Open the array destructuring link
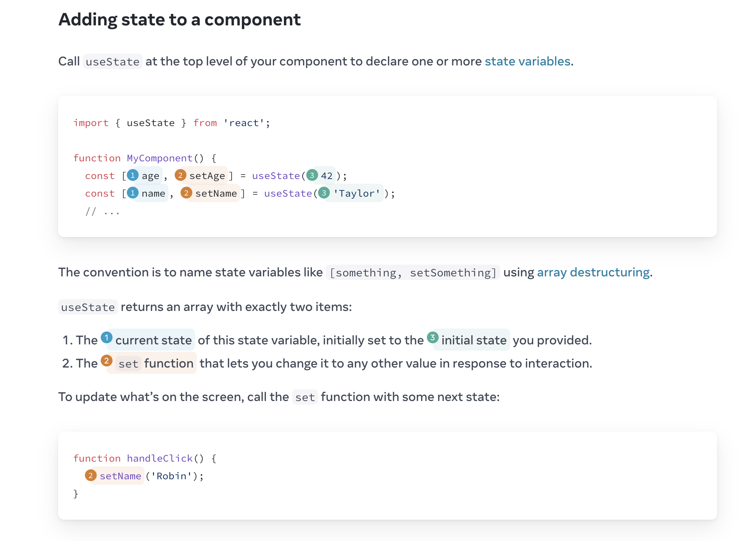 [593, 272]
